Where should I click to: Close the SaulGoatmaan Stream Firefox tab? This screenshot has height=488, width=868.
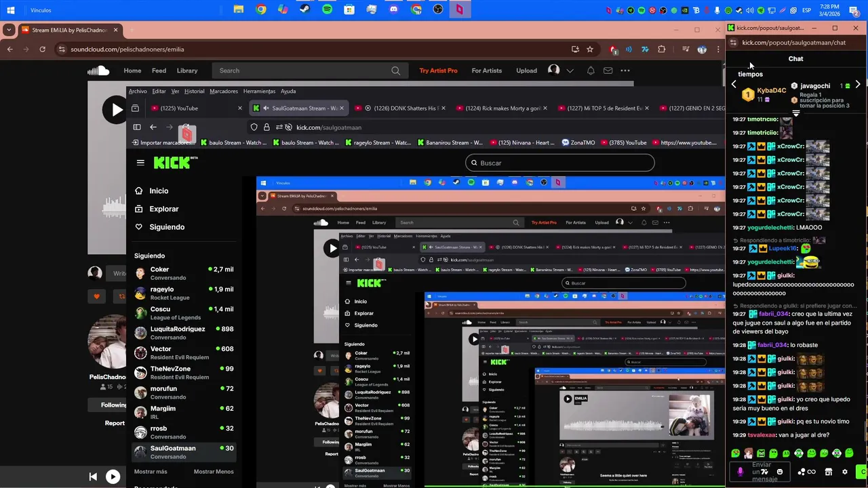point(341,108)
